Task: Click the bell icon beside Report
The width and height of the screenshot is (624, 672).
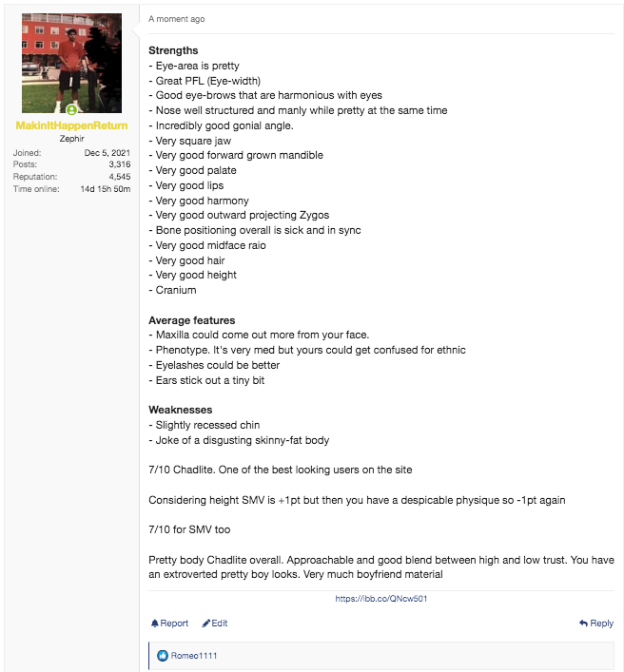Action: [x=155, y=624]
